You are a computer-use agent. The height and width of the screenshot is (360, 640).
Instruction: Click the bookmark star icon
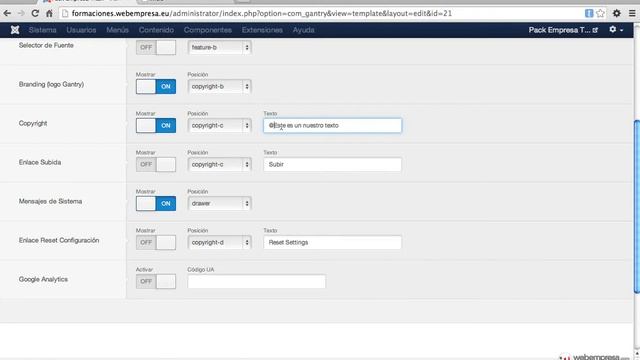click(x=600, y=13)
